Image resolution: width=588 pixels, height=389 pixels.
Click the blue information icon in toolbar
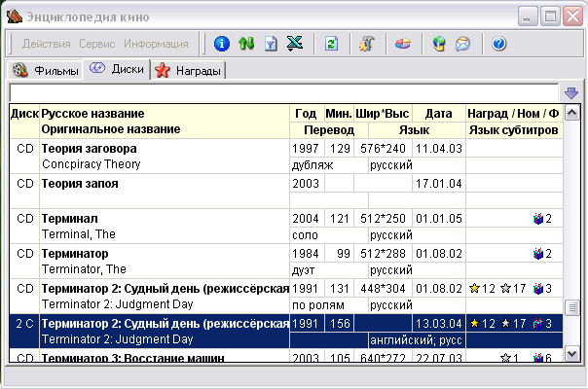[x=222, y=44]
